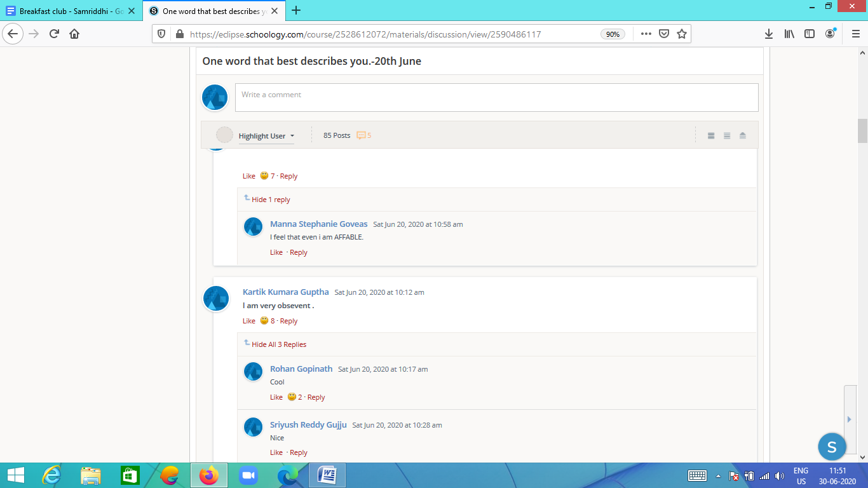Open the round blue S help button
The image size is (868, 488).
(832, 446)
